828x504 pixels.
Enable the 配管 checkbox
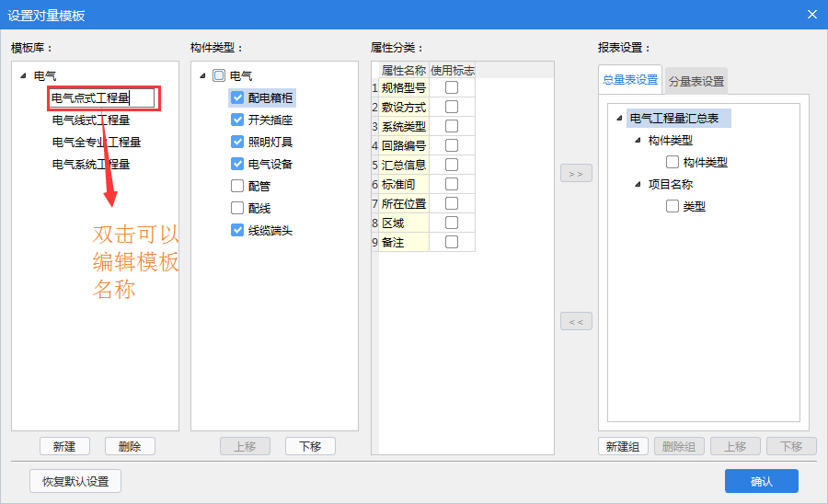(x=237, y=186)
